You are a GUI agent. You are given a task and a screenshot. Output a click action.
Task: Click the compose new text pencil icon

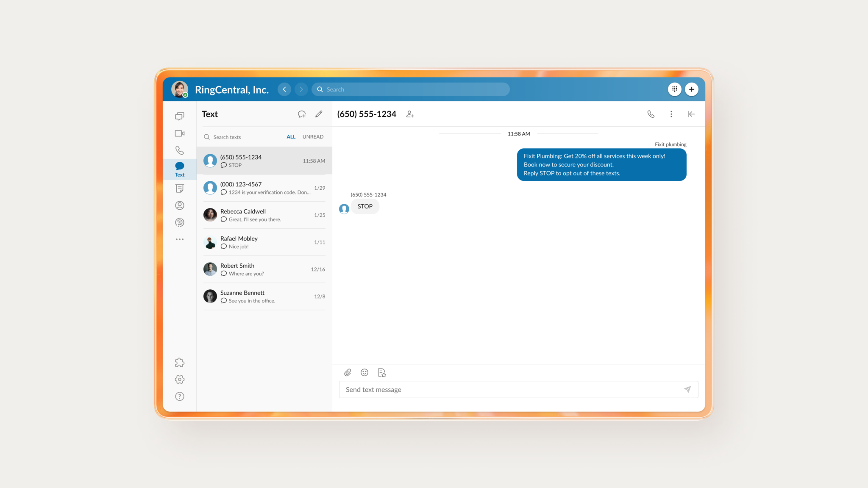pos(319,114)
